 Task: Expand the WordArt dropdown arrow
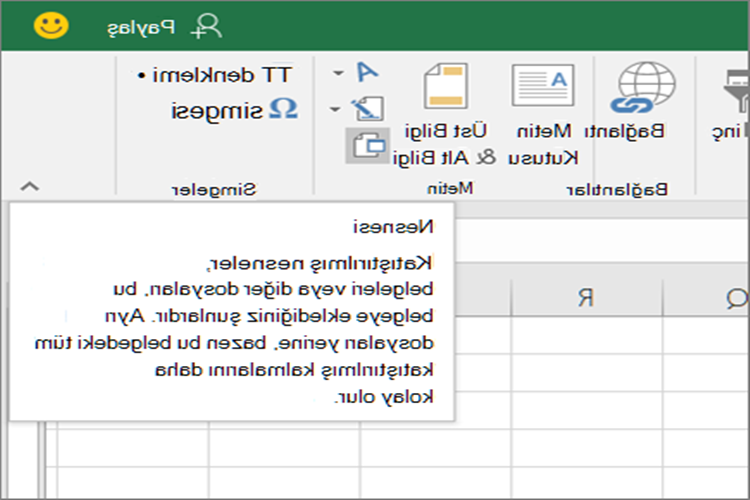coord(338,73)
